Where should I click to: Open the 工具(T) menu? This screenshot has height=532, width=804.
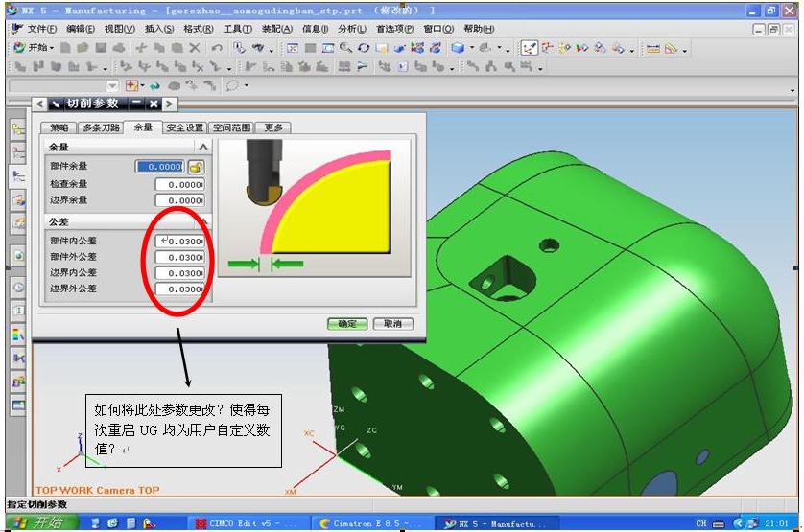point(237,29)
